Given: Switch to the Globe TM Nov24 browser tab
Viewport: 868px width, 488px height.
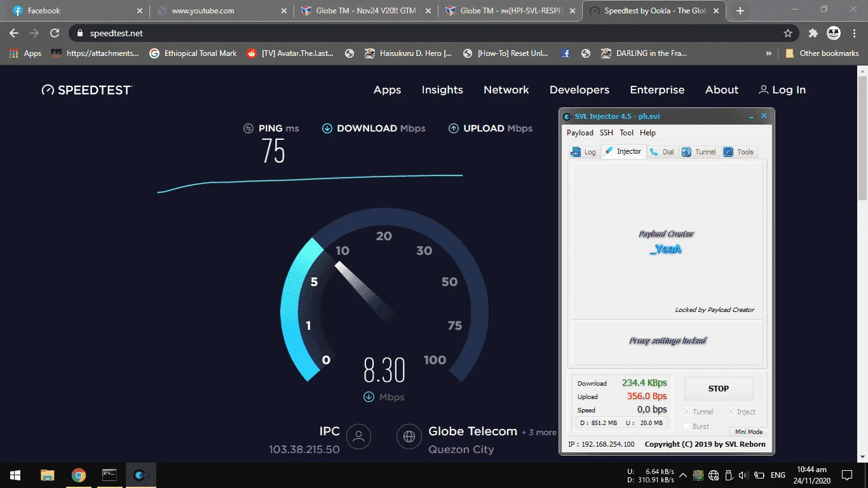Looking at the screenshot, I should tap(367, 11).
